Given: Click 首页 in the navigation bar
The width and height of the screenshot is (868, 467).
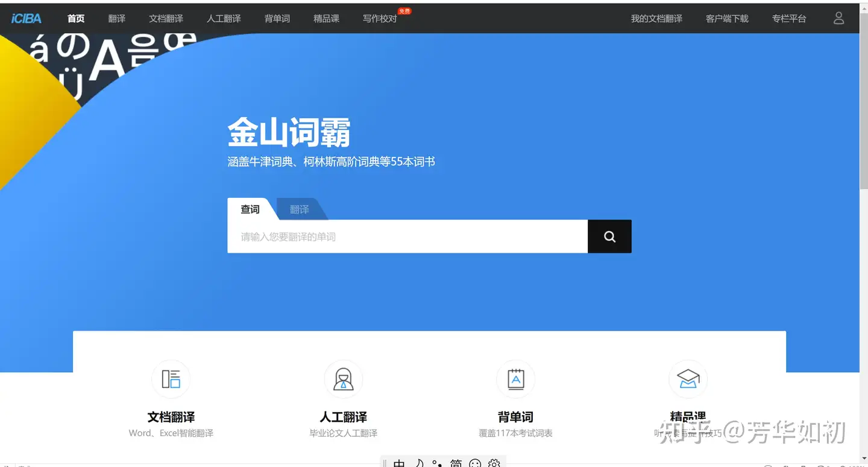Looking at the screenshot, I should point(75,18).
